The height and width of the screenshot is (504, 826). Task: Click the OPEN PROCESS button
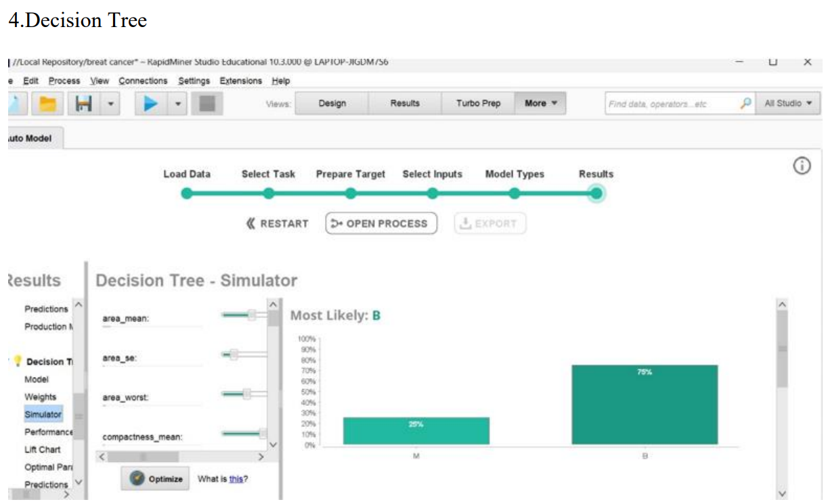pyautogui.click(x=381, y=223)
